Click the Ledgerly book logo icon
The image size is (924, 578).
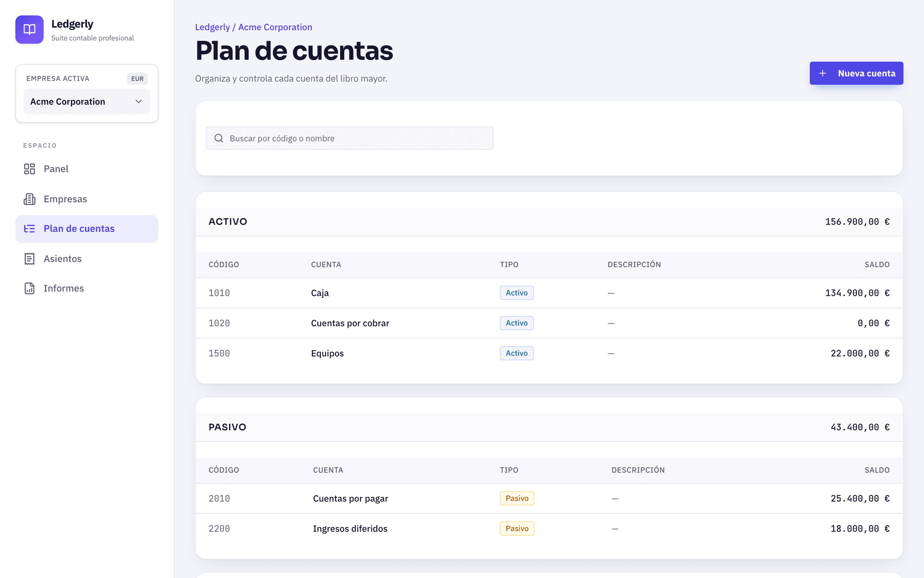pos(30,30)
